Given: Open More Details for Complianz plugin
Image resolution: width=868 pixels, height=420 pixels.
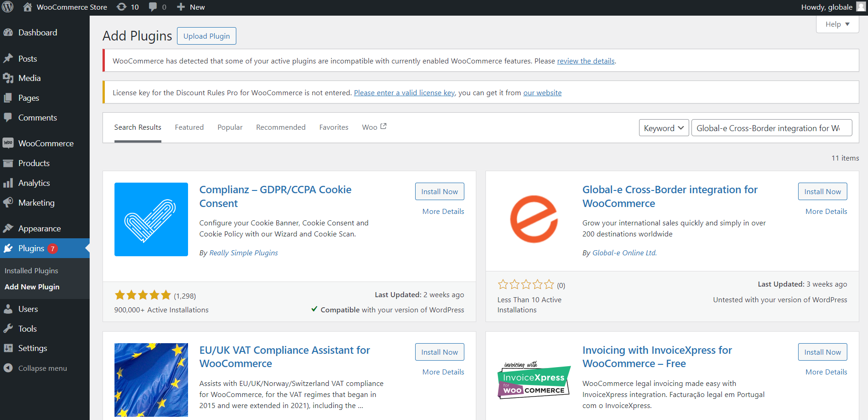Looking at the screenshot, I should pos(443,212).
